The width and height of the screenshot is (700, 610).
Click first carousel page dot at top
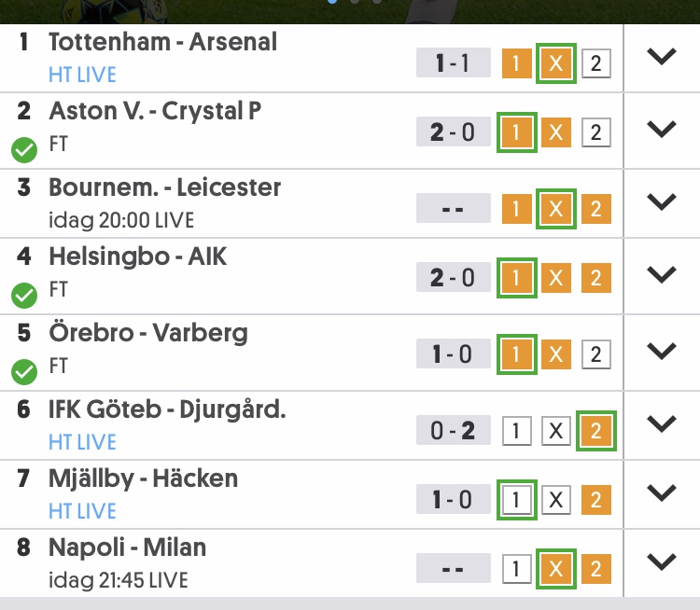click(x=332, y=1)
